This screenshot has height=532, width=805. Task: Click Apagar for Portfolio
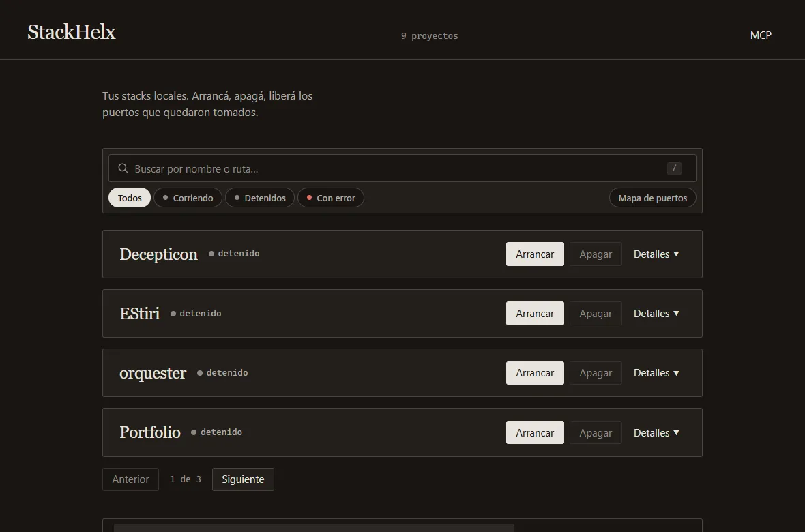[596, 432]
